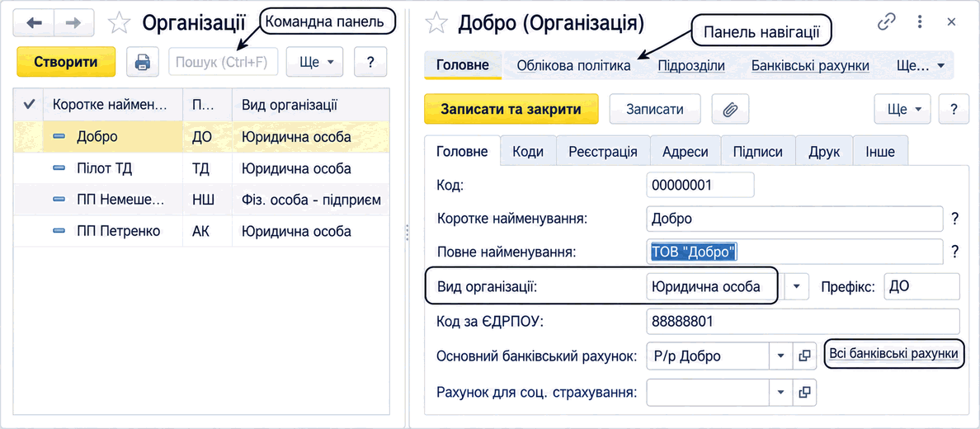Click the Коротке найменування input field
This screenshot has width=980, height=429.
click(794, 219)
